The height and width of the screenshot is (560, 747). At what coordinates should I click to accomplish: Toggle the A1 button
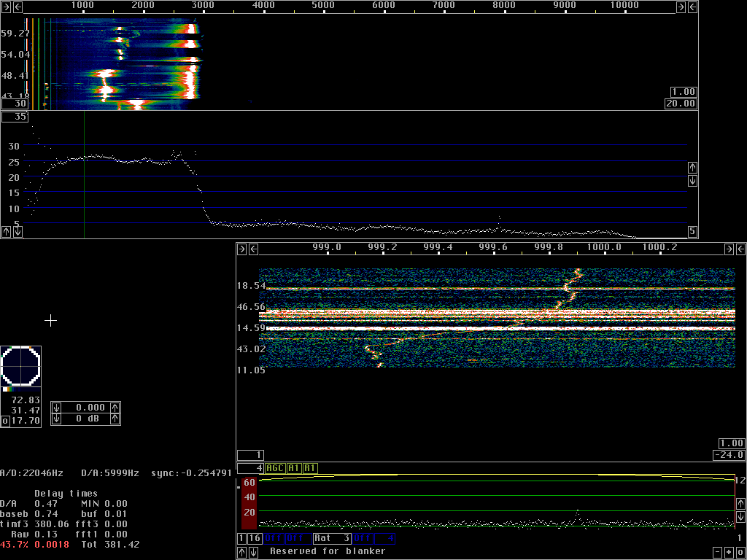[x=293, y=468]
